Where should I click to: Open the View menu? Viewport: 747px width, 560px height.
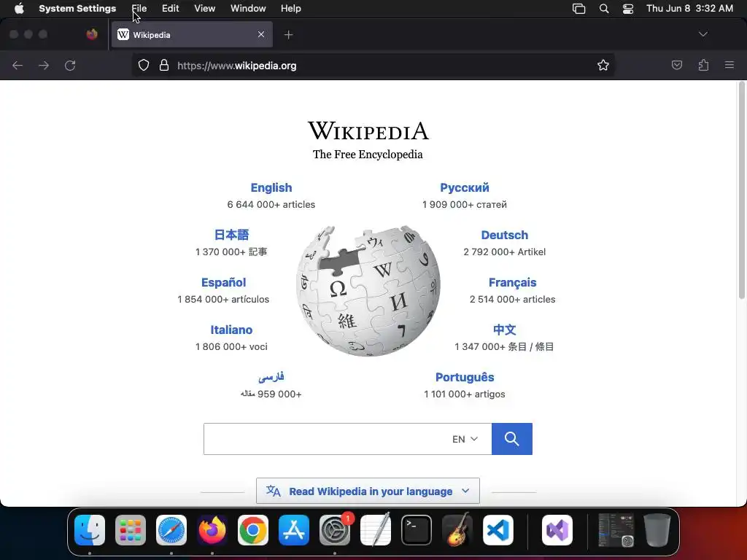click(204, 9)
